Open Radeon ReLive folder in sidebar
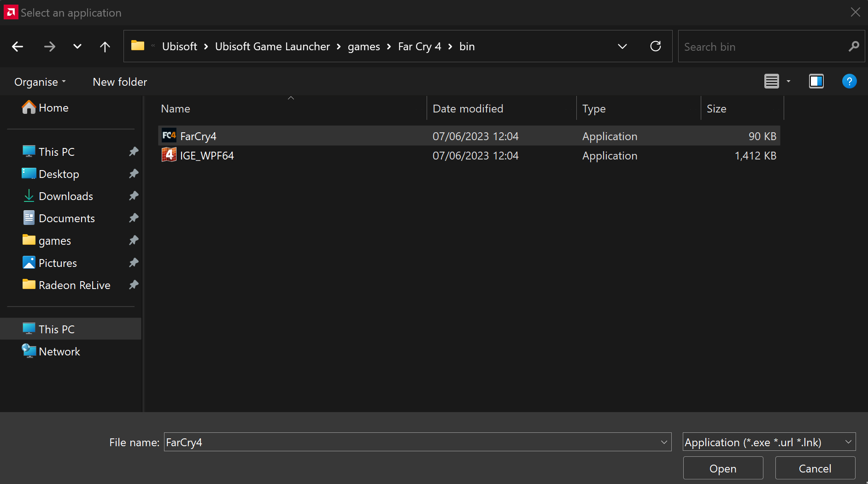The image size is (868, 484). point(66,285)
